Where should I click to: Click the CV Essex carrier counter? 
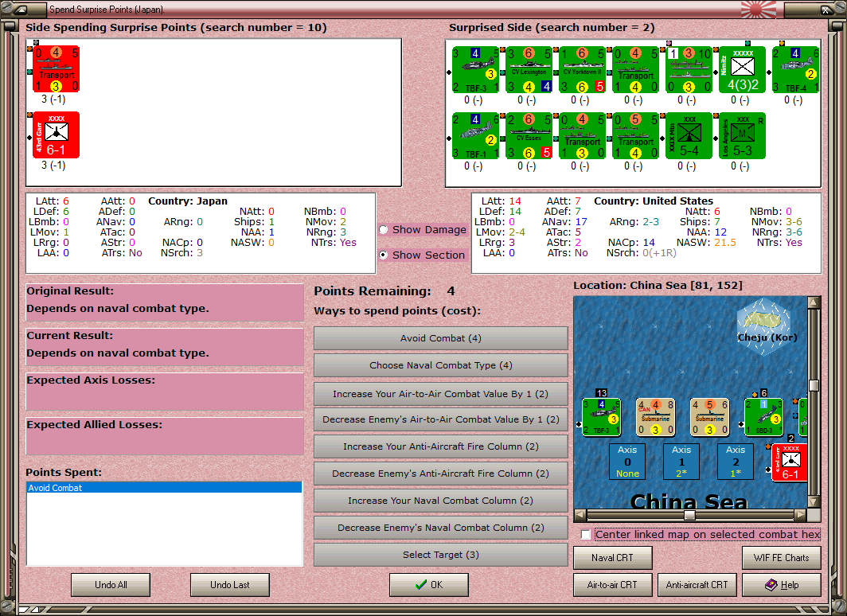point(529,136)
